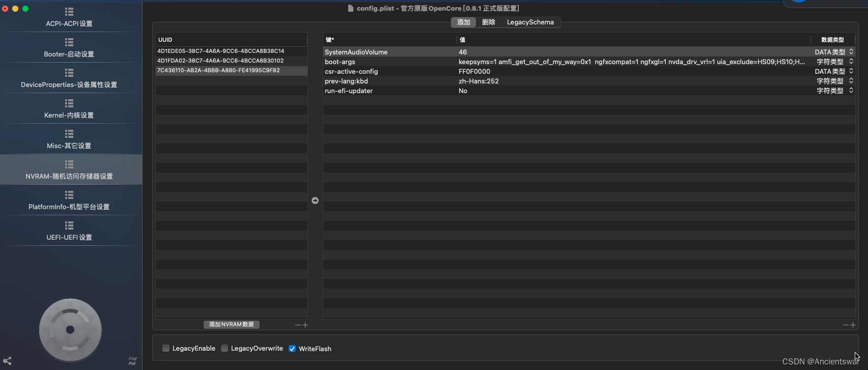This screenshot has width=868, height=370.
Task: Open UEFI section list icon
Action: point(69,225)
